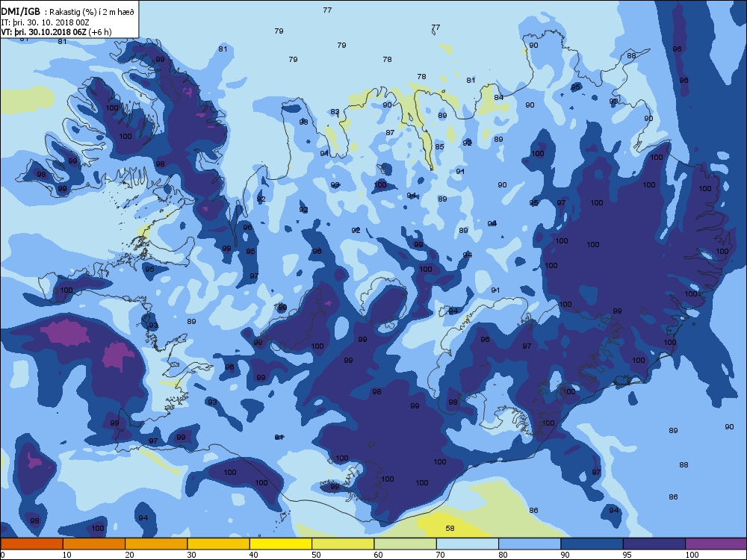Select the dark navy 95–100 legend swatch

tap(654, 544)
